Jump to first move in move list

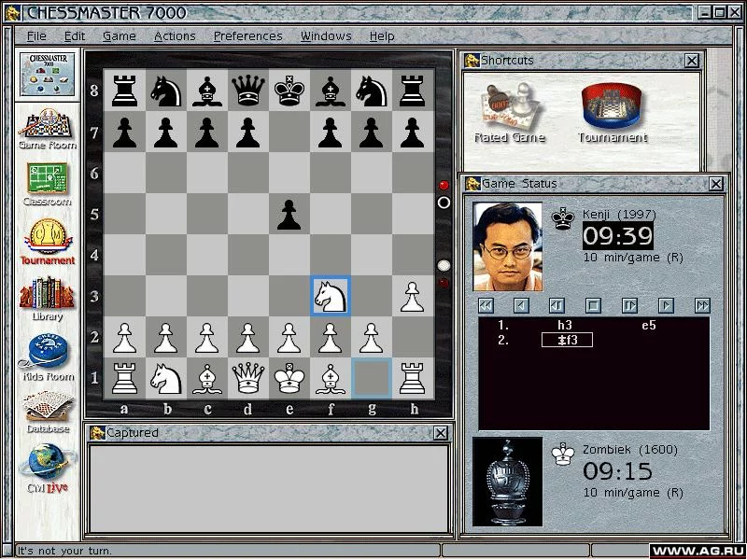(x=486, y=305)
